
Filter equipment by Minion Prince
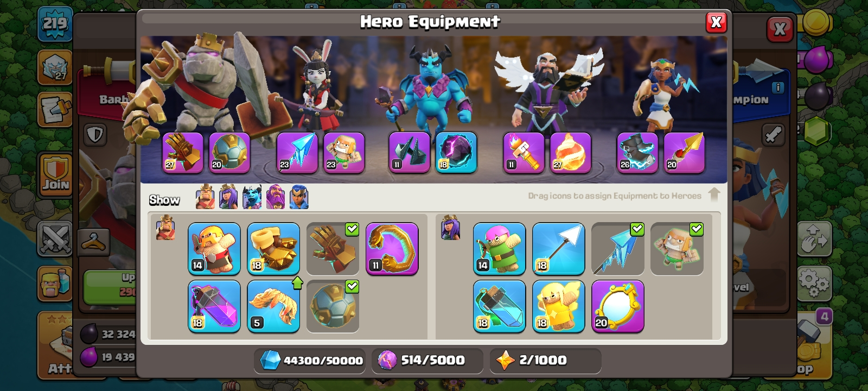pos(252,197)
